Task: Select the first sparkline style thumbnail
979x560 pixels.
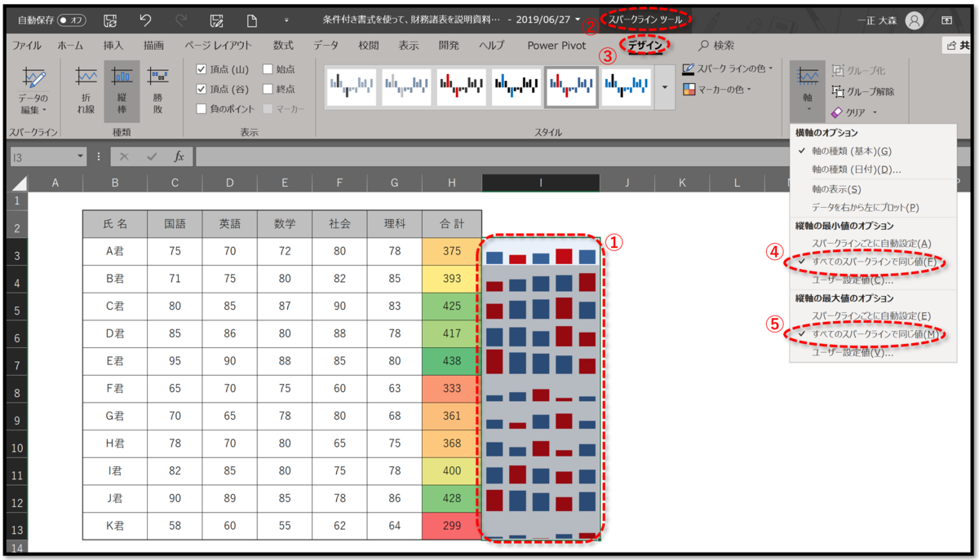Action: [352, 86]
